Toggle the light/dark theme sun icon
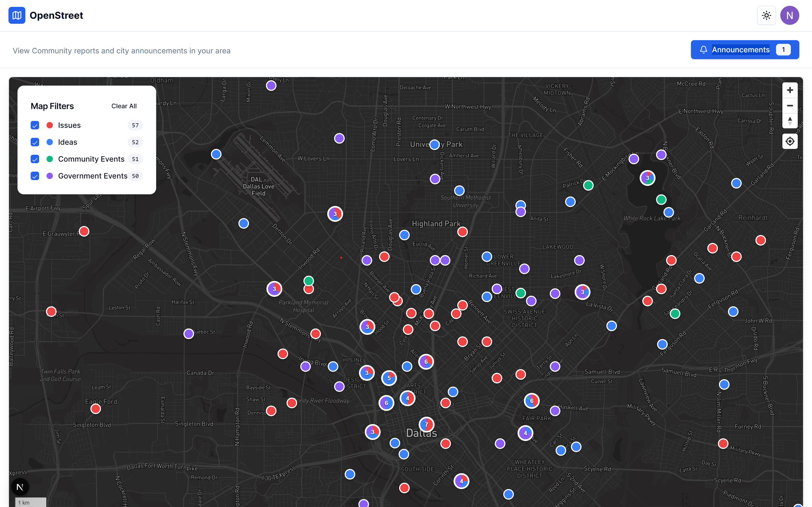This screenshot has height=507, width=812. [766, 15]
